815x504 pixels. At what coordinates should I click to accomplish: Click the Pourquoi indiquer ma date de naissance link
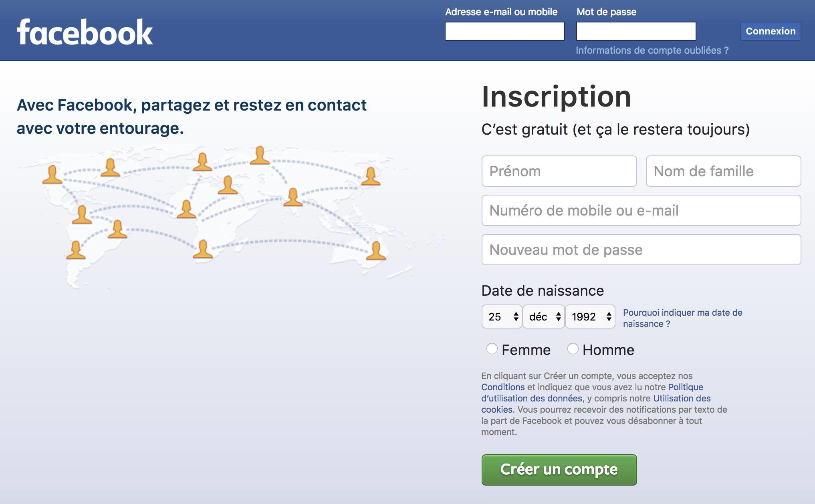682,318
